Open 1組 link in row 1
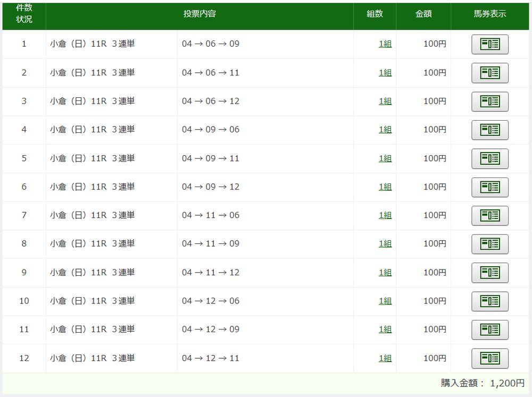Image resolution: width=532 pixels, height=397 pixels. click(x=385, y=44)
